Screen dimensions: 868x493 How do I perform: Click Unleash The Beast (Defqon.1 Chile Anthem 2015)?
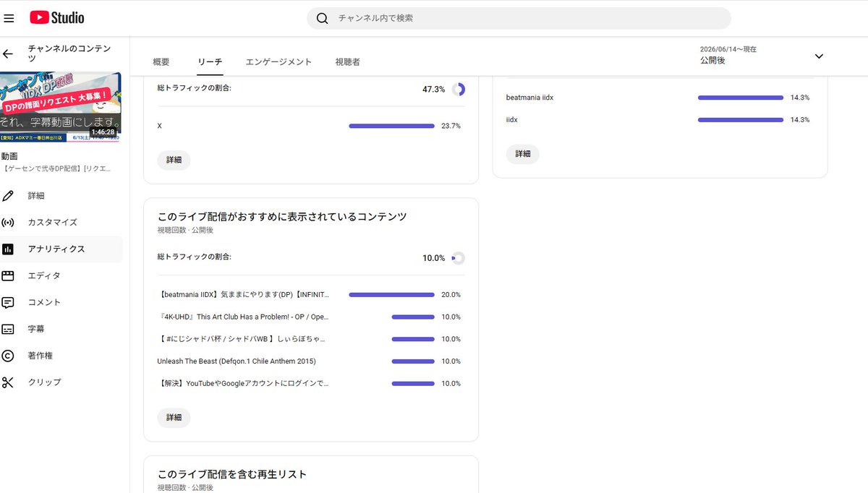[237, 361]
